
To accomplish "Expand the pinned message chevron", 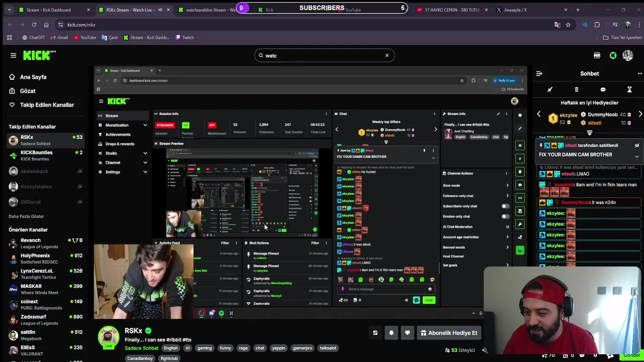I will pos(636,156).
